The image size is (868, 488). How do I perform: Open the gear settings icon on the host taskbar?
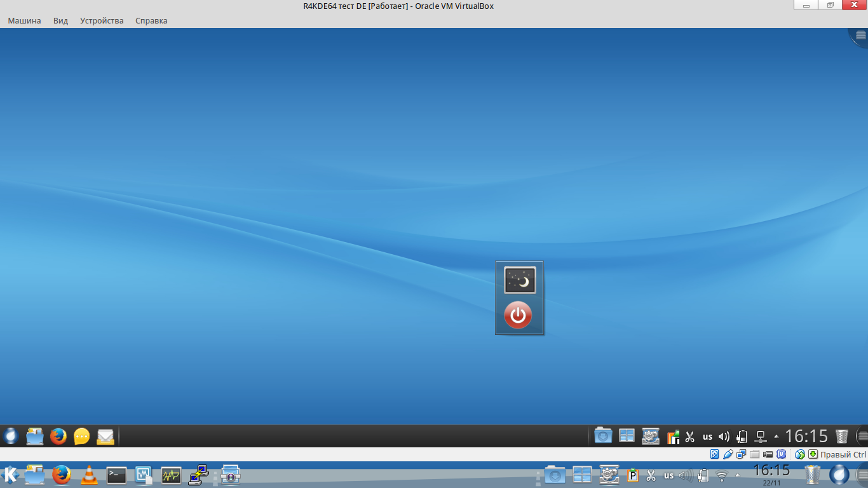pos(609,475)
